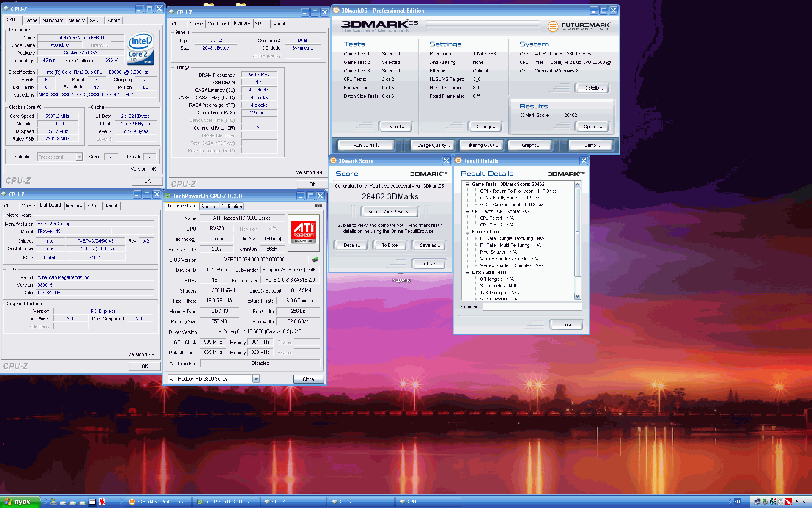Open the third quick launch drive icon

pos(73,502)
